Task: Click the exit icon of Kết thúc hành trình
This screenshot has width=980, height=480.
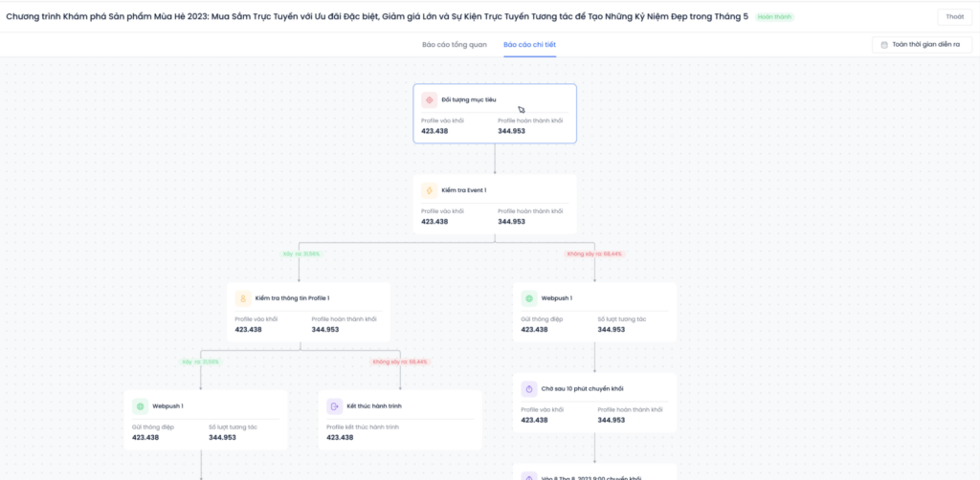Action: click(x=334, y=406)
